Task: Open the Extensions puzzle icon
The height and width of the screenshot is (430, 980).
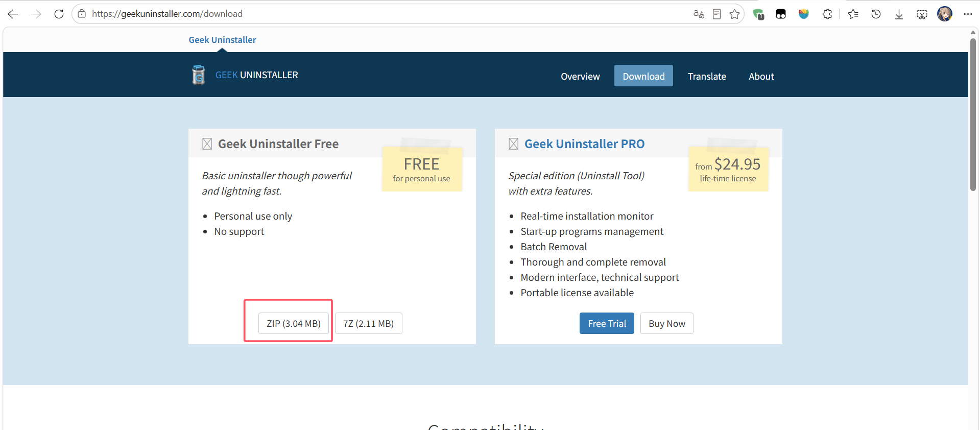Action: [827, 14]
